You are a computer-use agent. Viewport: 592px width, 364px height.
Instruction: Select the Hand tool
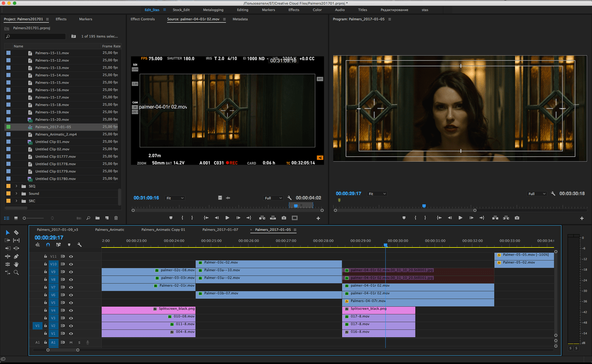(x=16, y=264)
